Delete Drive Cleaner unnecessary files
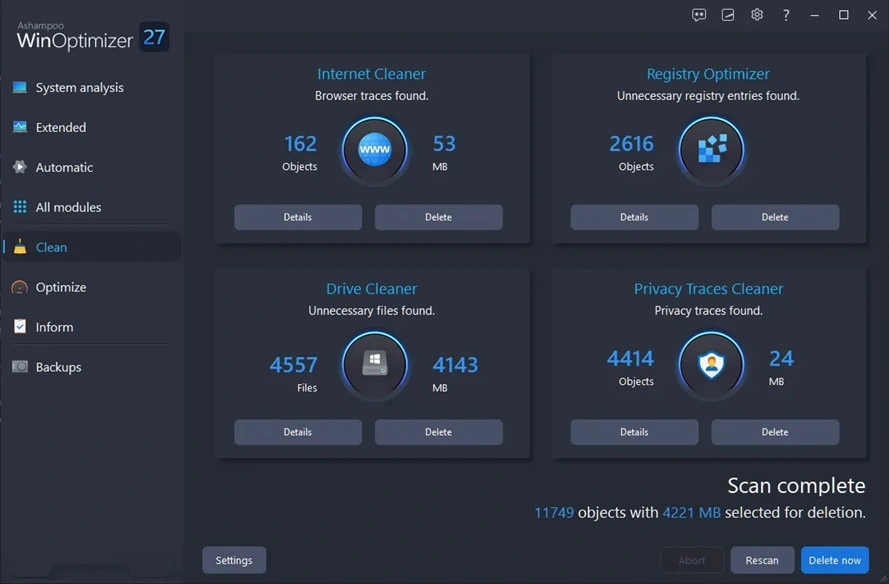This screenshot has height=584, width=889. 438,432
